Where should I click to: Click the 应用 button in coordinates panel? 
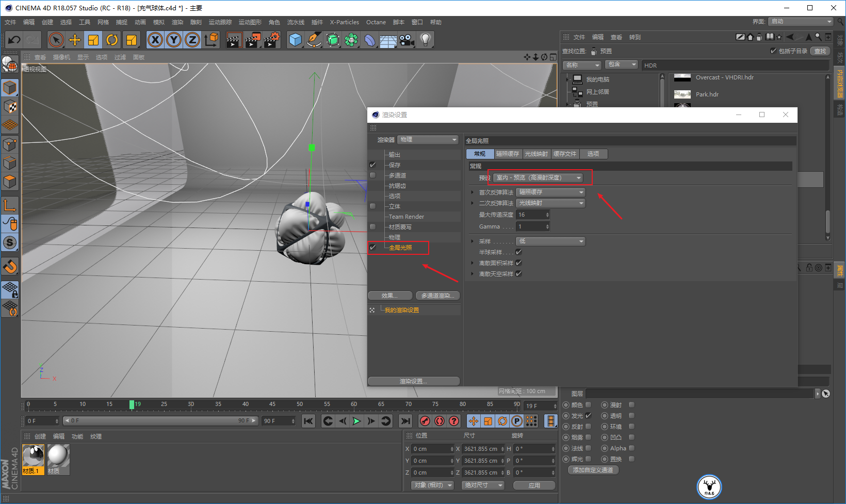coord(534,485)
